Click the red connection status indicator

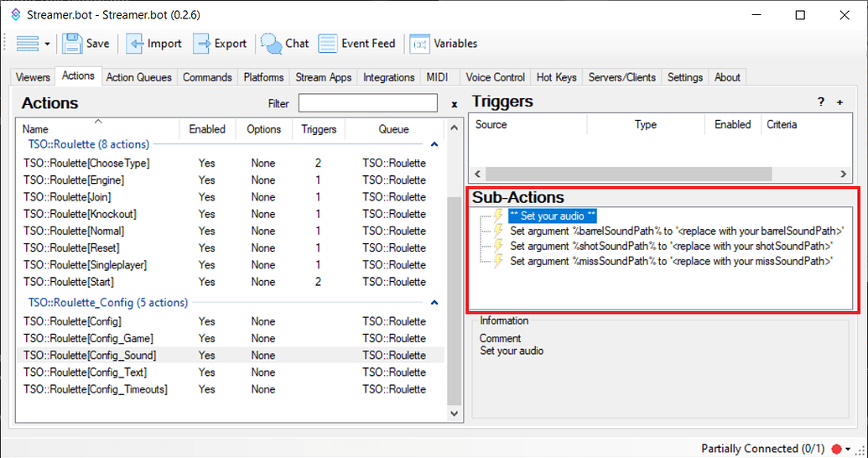[x=836, y=449]
